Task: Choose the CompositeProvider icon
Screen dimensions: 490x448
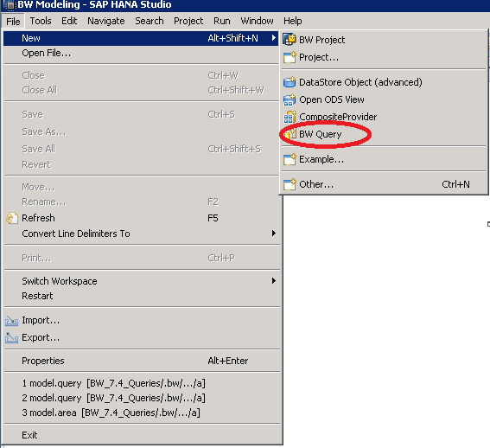Action: point(290,117)
